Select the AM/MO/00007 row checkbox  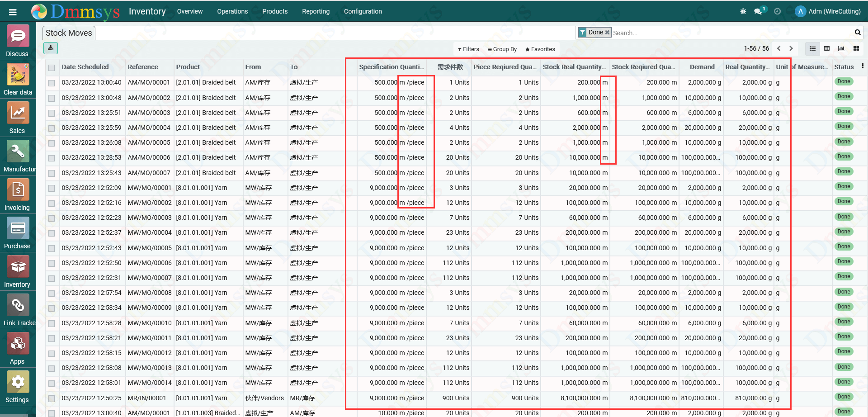pos(52,173)
